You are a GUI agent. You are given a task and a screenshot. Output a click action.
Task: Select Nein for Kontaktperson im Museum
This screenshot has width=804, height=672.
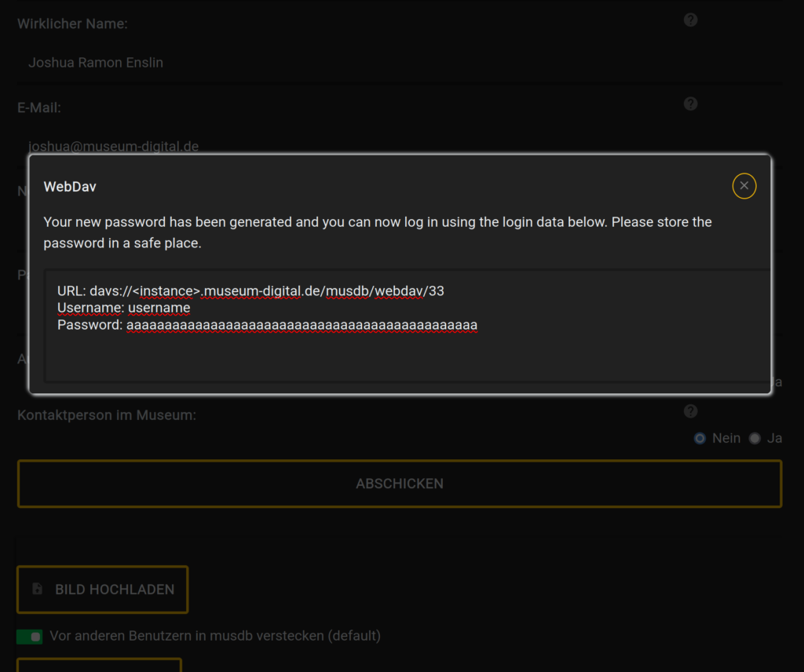[x=700, y=438]
